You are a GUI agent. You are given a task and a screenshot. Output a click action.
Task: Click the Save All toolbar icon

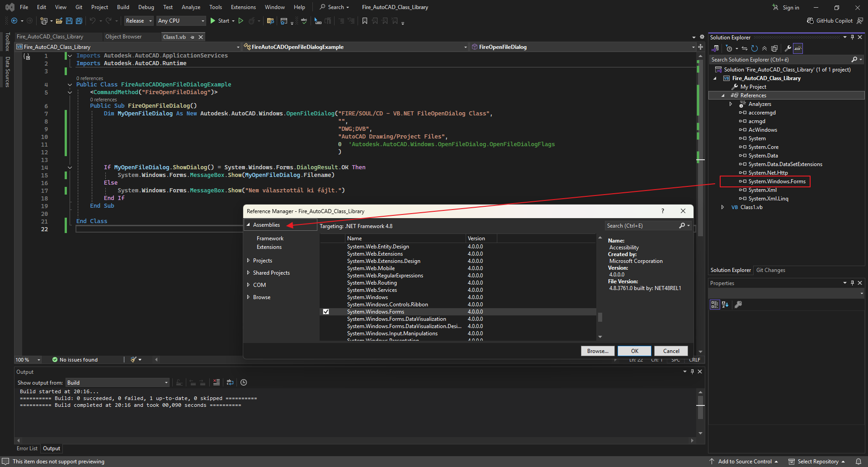click(79, 21)
